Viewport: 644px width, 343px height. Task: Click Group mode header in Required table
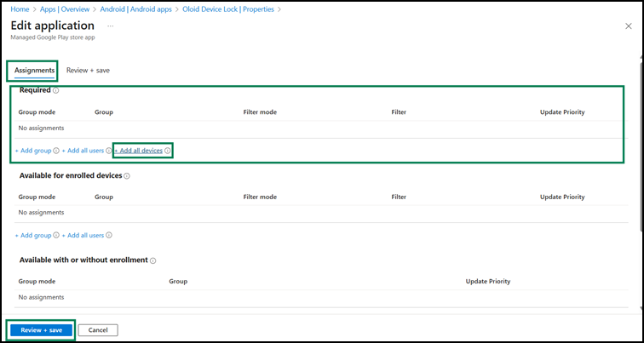(37, 112)
